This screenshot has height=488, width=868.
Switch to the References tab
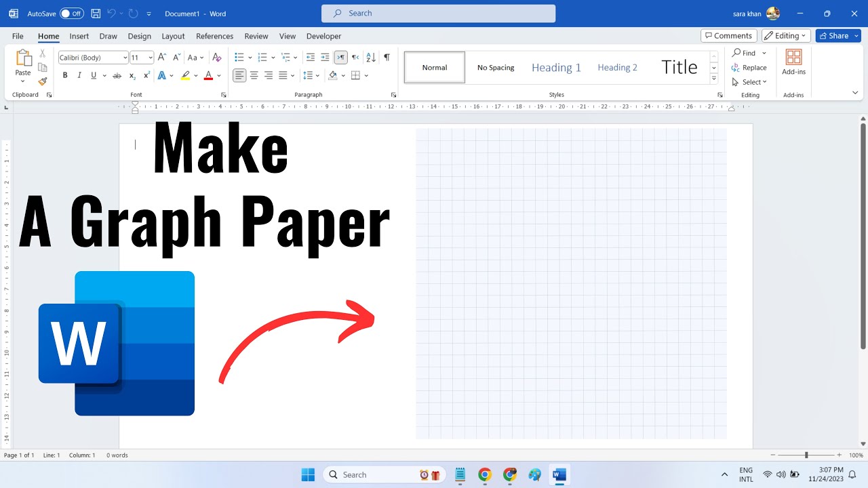[x=214, y=36]
